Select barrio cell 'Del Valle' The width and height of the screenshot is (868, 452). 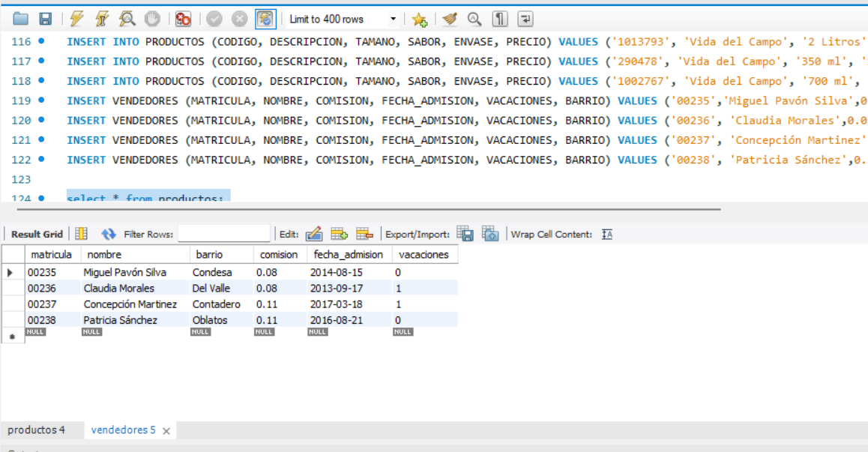tap(222, 289)
